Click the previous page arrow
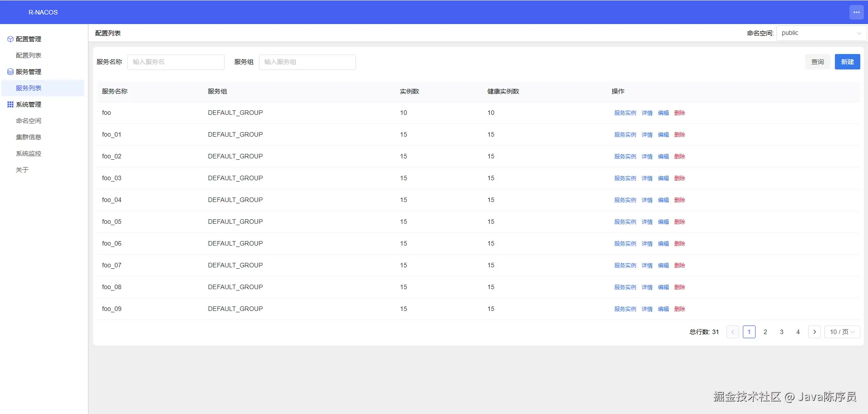 [x=733, y=332]
